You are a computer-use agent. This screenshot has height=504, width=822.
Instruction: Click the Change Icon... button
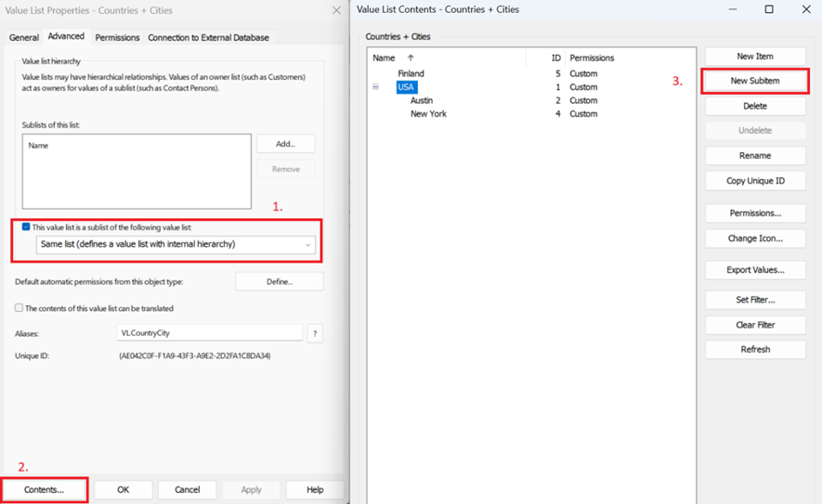point(755,239)
